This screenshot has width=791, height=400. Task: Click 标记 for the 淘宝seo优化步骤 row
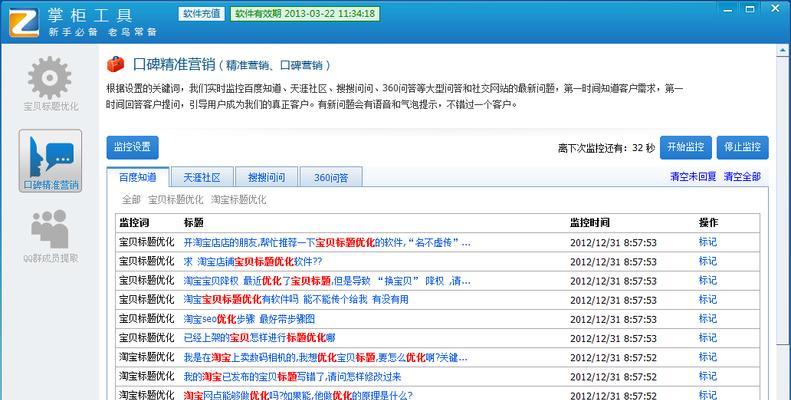[x=708, y=319]
